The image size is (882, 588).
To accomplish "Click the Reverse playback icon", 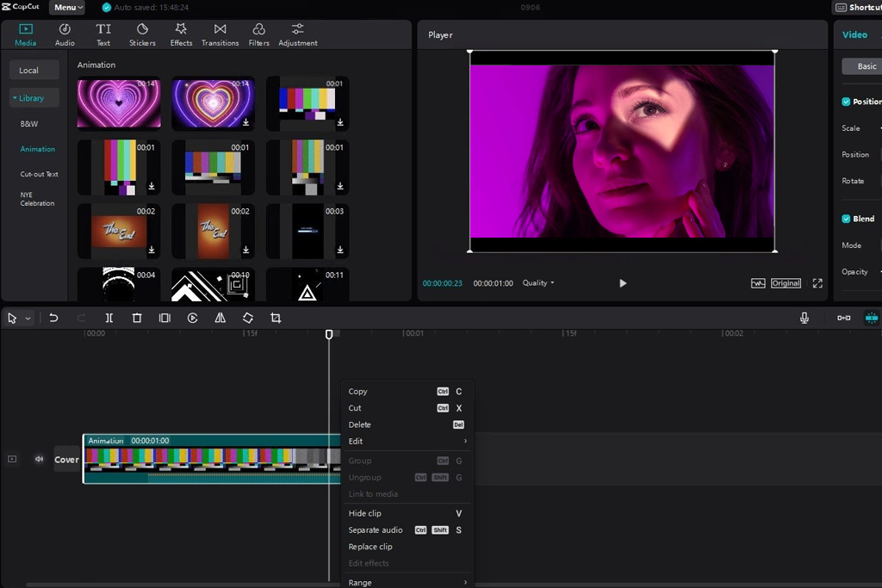I will (x=192, y=319).
